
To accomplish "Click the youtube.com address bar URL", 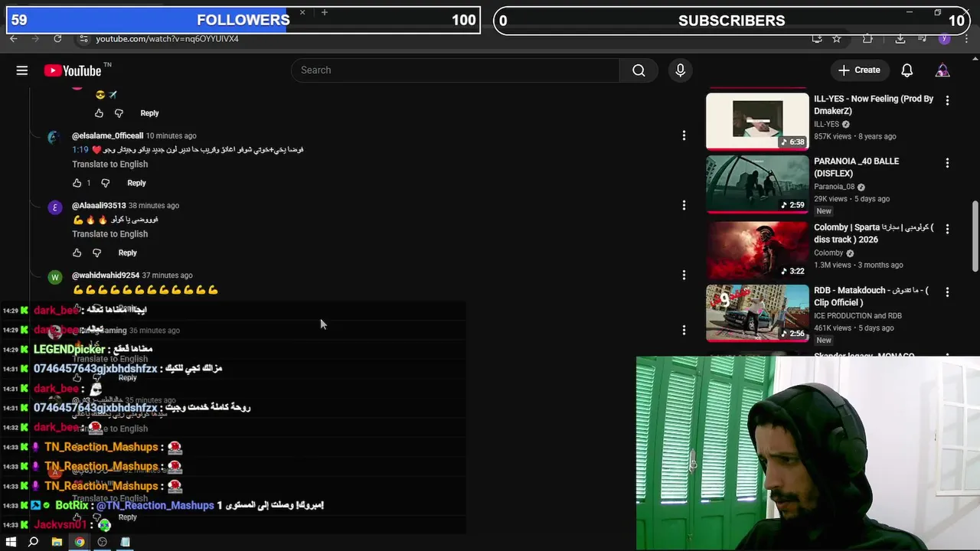I will point(167,39).
